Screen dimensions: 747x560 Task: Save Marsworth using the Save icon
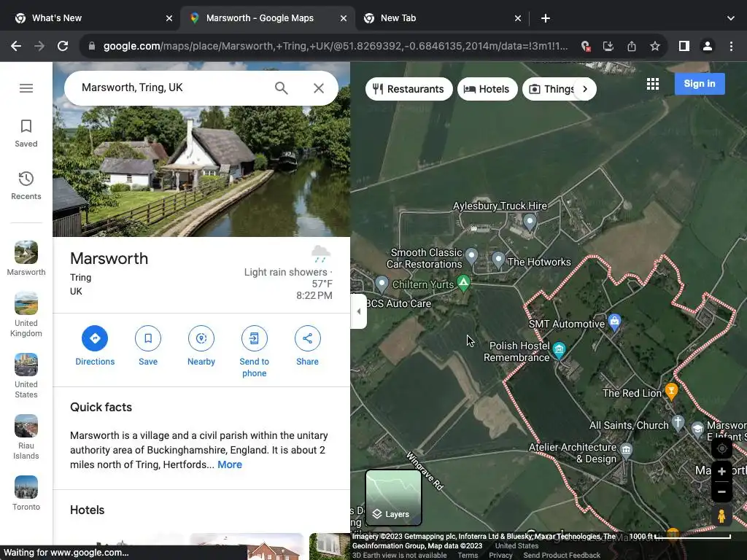(148, 338)
